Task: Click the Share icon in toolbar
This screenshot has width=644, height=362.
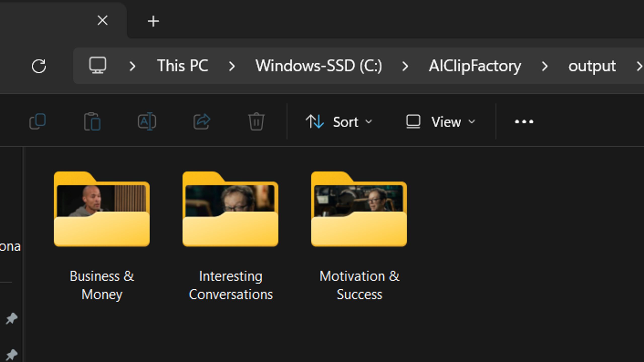Action: pos(202,121)
